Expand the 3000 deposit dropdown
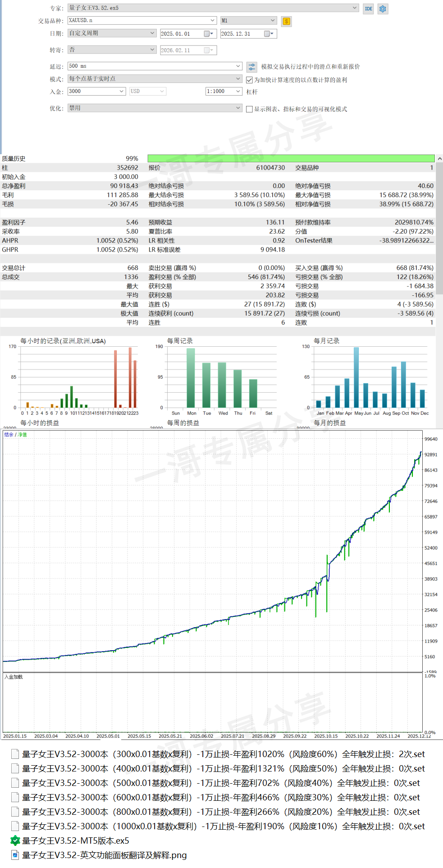 pos(121,91)
